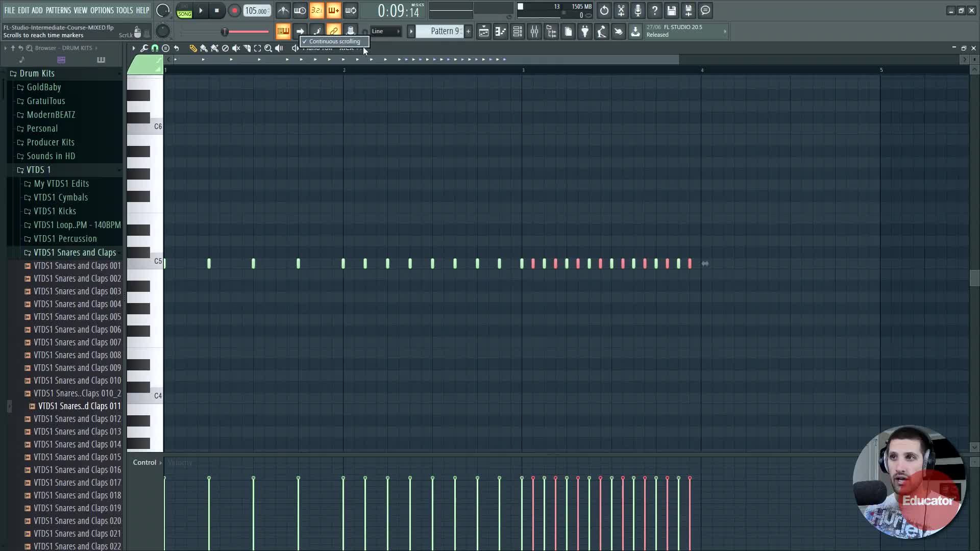980x551 pixels.
Task: Click the metronome icon in transport
Action: (283, 10)
